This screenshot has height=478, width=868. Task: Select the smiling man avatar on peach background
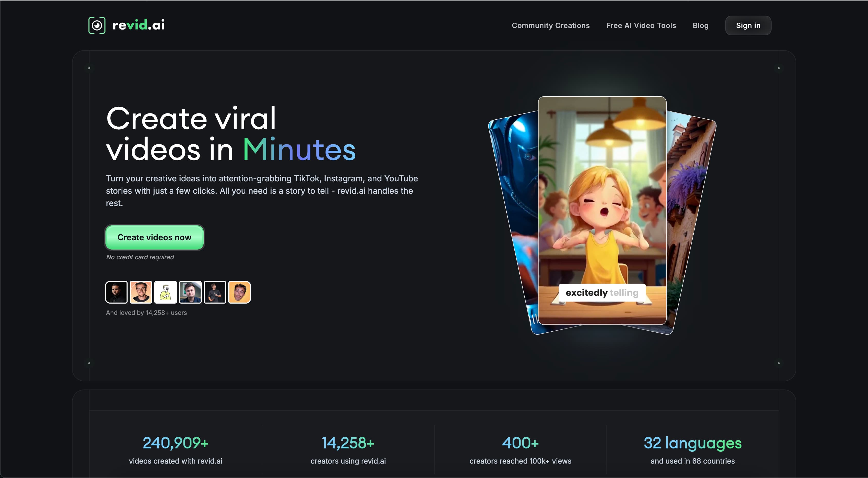[141, 292]
